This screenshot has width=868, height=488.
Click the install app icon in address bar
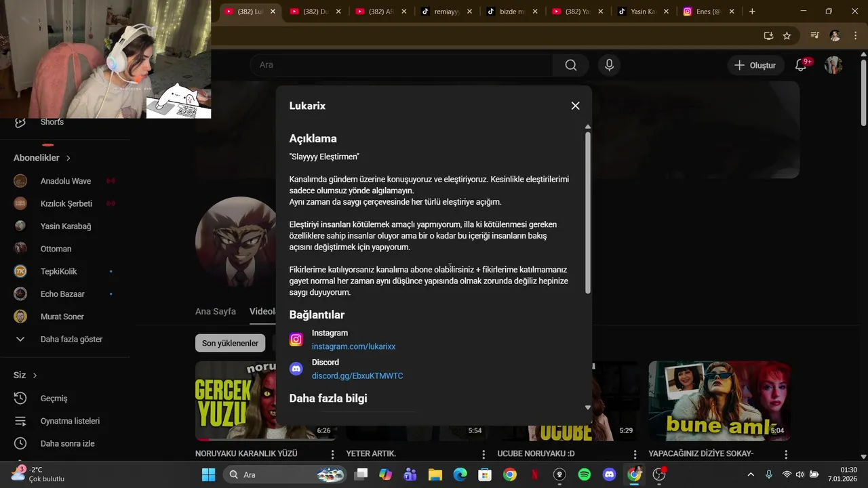768,36
